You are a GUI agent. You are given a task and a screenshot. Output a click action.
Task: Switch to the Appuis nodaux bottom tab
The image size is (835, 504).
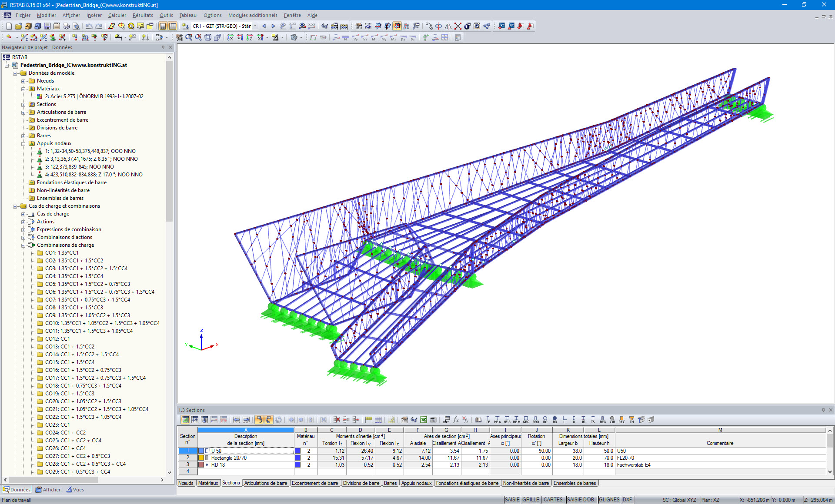[416, 483]
